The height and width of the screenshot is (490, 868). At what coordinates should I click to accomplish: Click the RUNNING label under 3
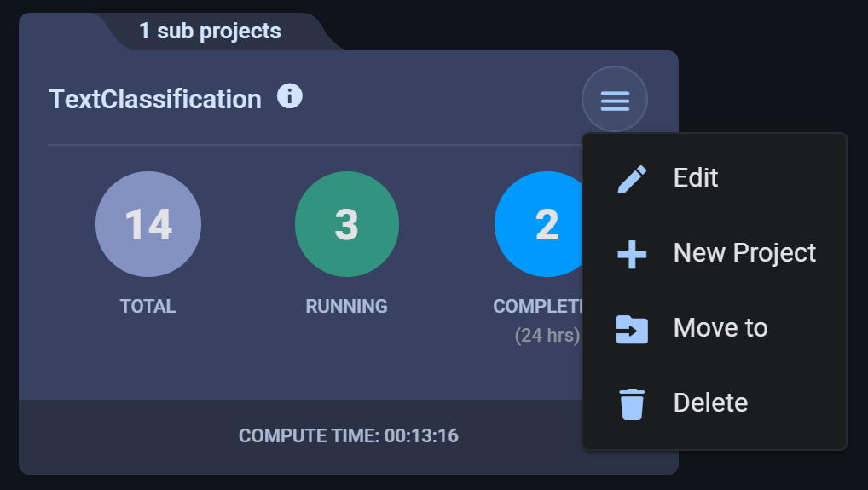point(346,307)
